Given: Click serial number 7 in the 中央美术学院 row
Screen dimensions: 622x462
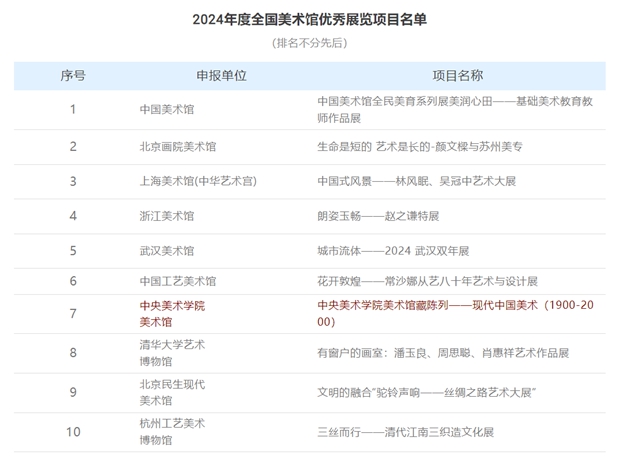Looking at the screenshot, I should (73, 314).
